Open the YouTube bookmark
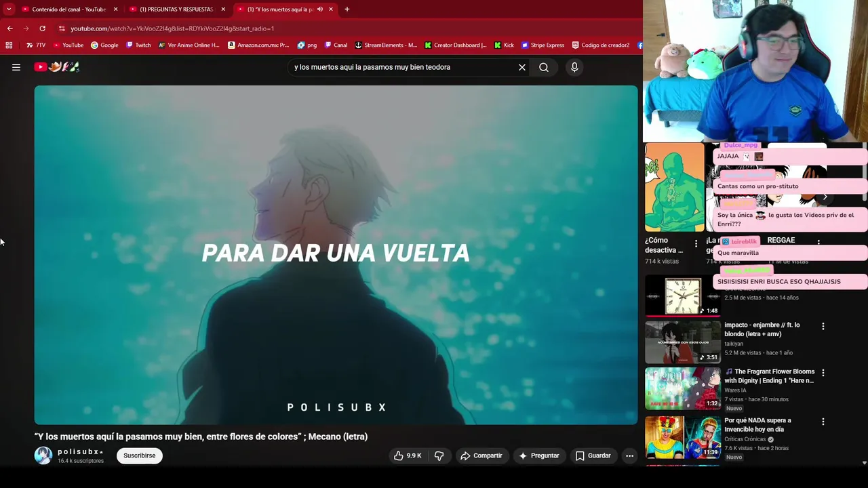The width and height of the screenshot is (868, 488). coord(68,45)
